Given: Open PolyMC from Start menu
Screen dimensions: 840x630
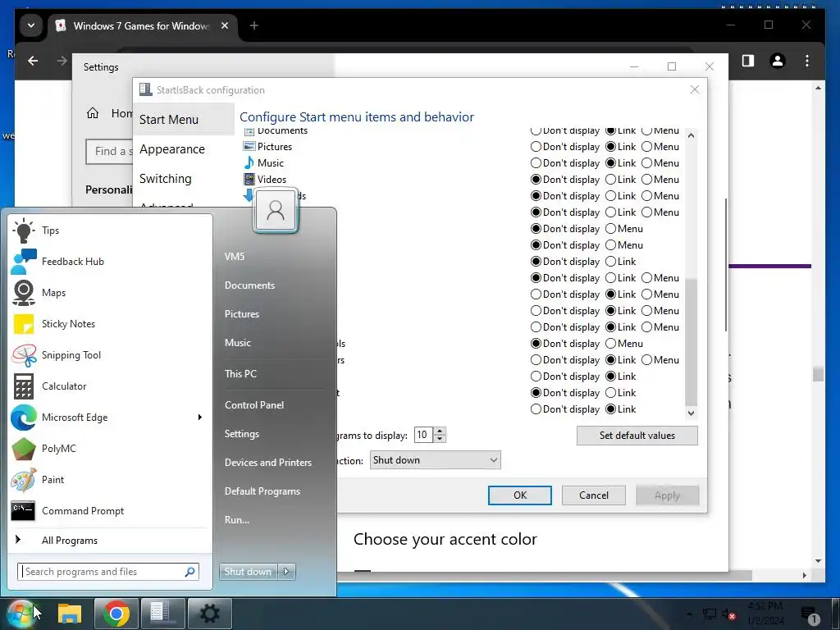Looking at the screenshot, I should click(110, 449).
